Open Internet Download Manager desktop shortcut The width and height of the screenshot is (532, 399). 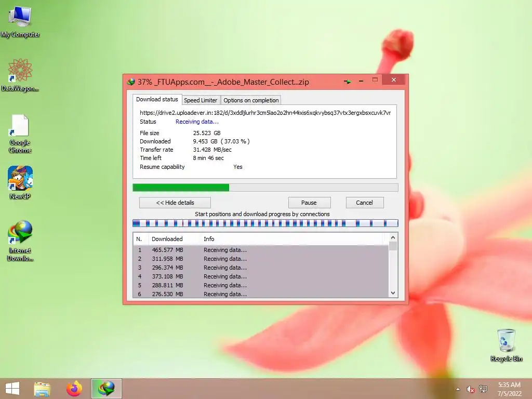(20, 240)
